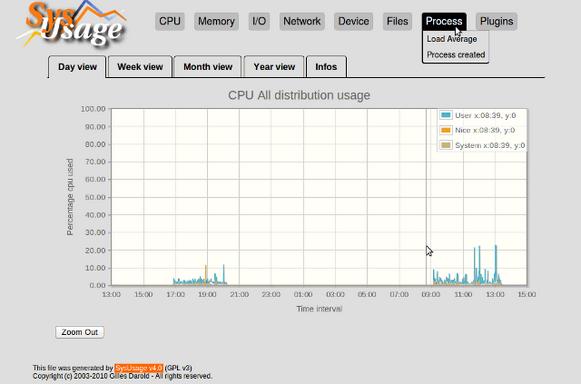Open the Files menu
This screenshot has height=384, width=581.
[x=397, y=21]
